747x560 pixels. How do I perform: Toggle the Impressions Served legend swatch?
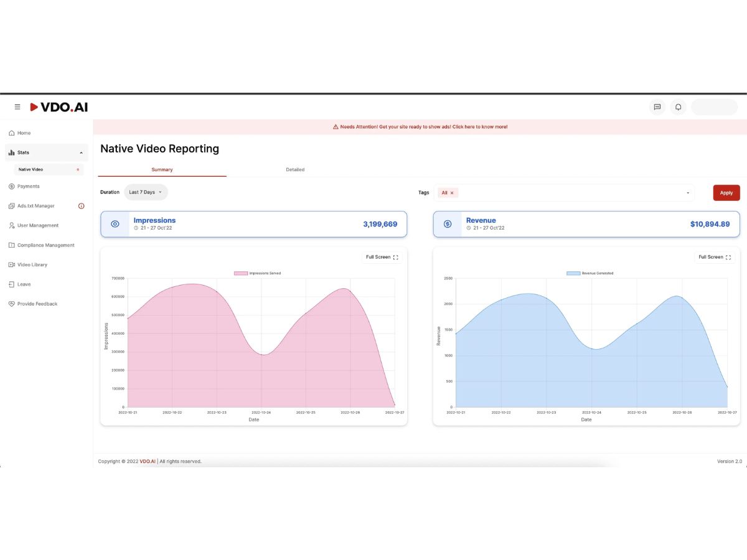pos(241,273)
